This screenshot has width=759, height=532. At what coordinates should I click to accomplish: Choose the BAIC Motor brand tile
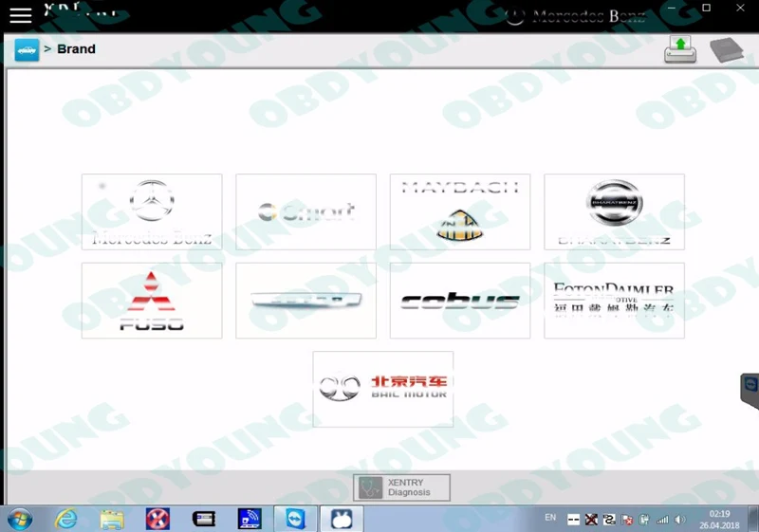[x=383, y=390]
